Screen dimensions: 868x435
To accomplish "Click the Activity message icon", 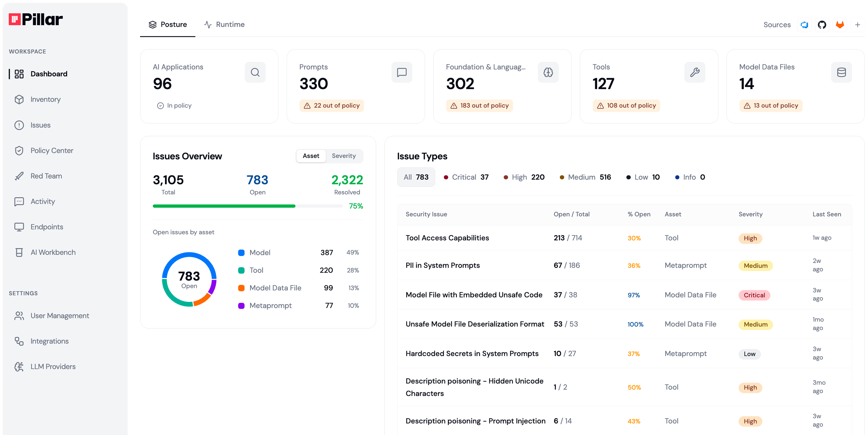I will (x=19, y=201).
